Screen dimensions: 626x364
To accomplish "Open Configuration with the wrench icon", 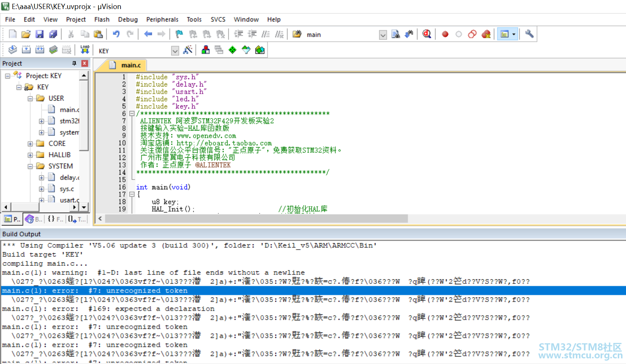I will pos(529,34).
